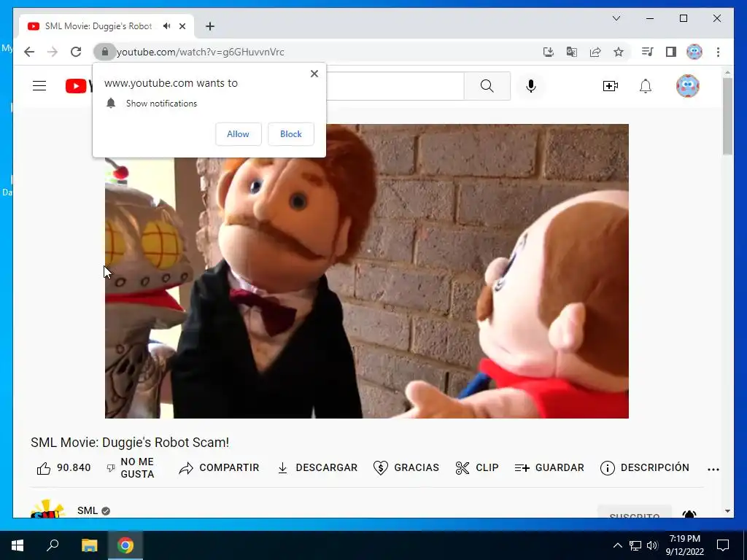Open more actions three-dot menu under video
747x560 pixels.
713,469
